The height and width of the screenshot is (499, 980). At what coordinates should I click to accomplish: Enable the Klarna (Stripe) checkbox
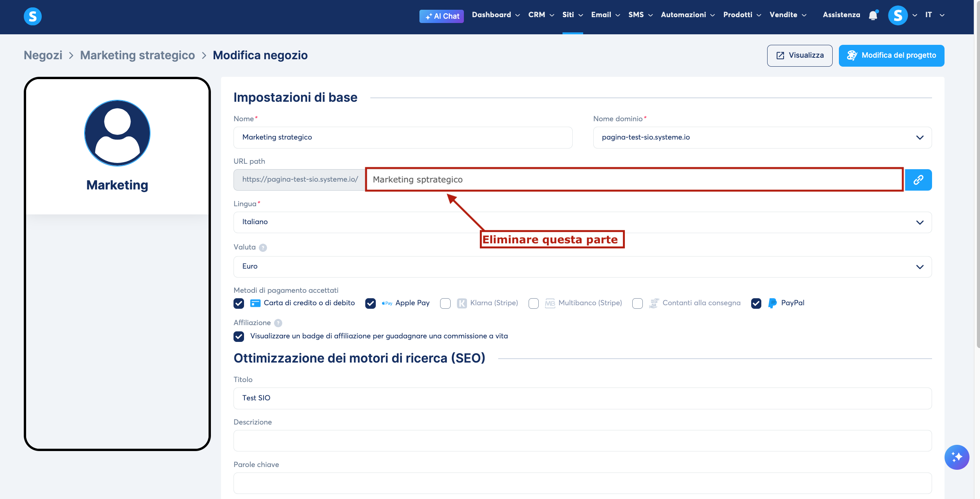[445, 303]
